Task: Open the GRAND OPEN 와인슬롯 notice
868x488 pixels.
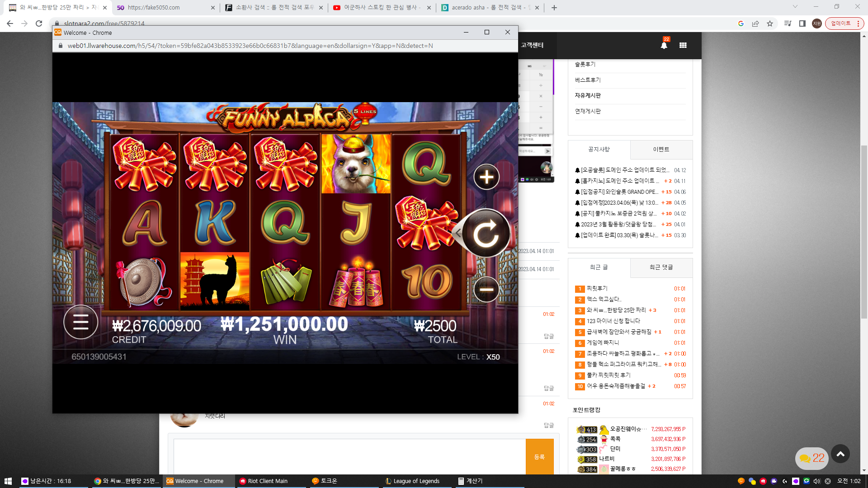Action: [x=619, y=192]
